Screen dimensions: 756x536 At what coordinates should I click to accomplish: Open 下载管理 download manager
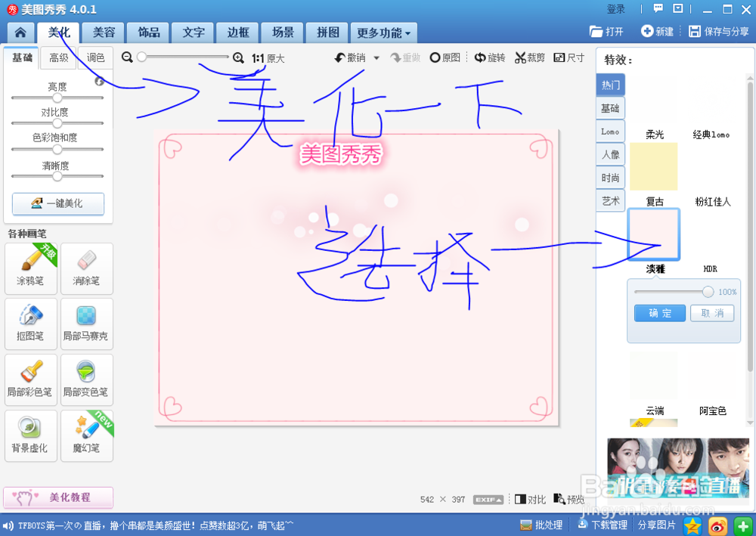603,525
